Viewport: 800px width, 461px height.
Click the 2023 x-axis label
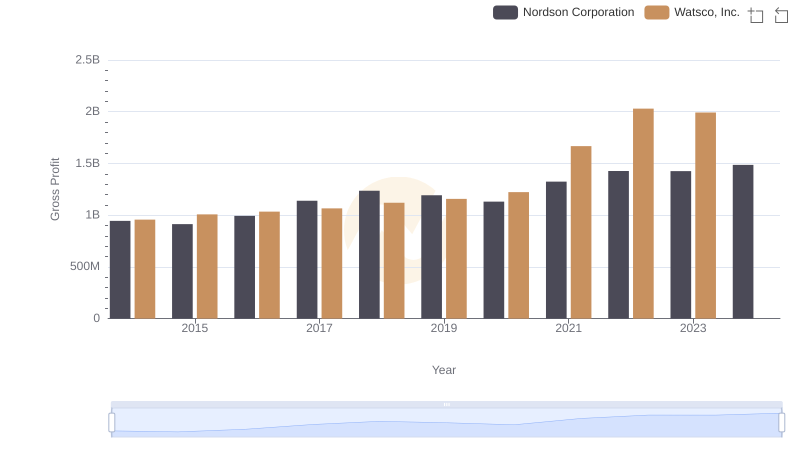tap(693, 328)
